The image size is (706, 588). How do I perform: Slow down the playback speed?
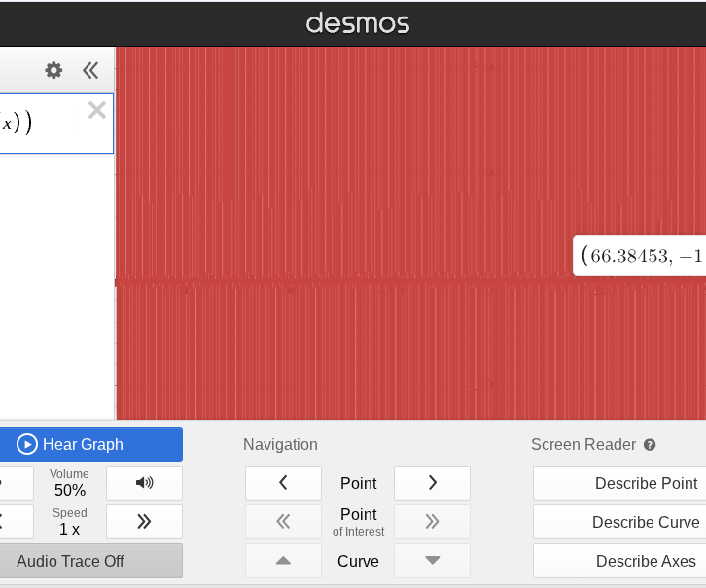click(16, 522)
